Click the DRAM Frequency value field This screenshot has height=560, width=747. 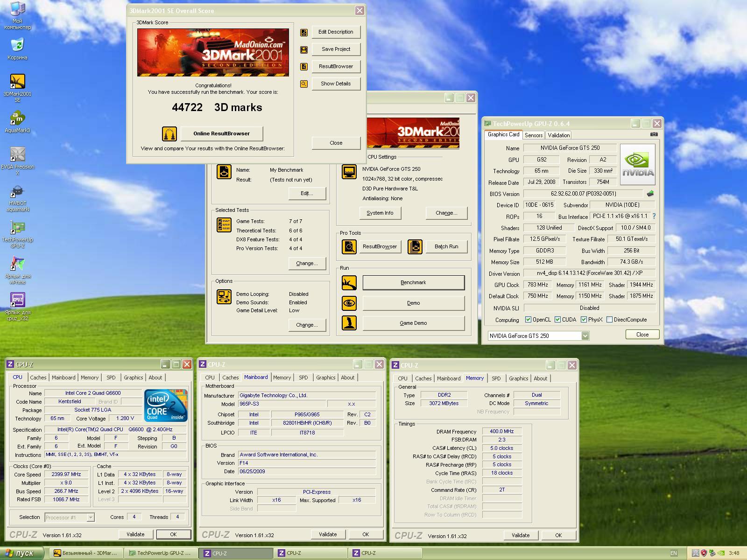(501, 431)
